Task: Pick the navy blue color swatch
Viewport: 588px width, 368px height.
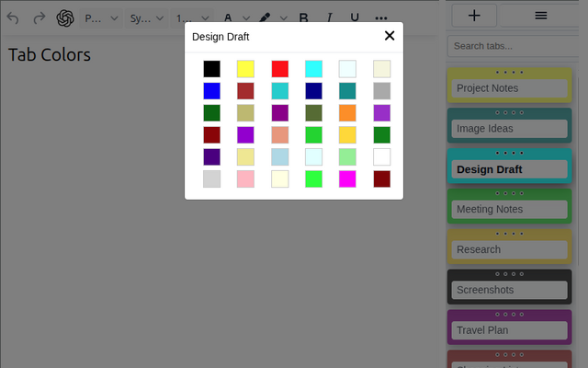Action: click(314, 91)
